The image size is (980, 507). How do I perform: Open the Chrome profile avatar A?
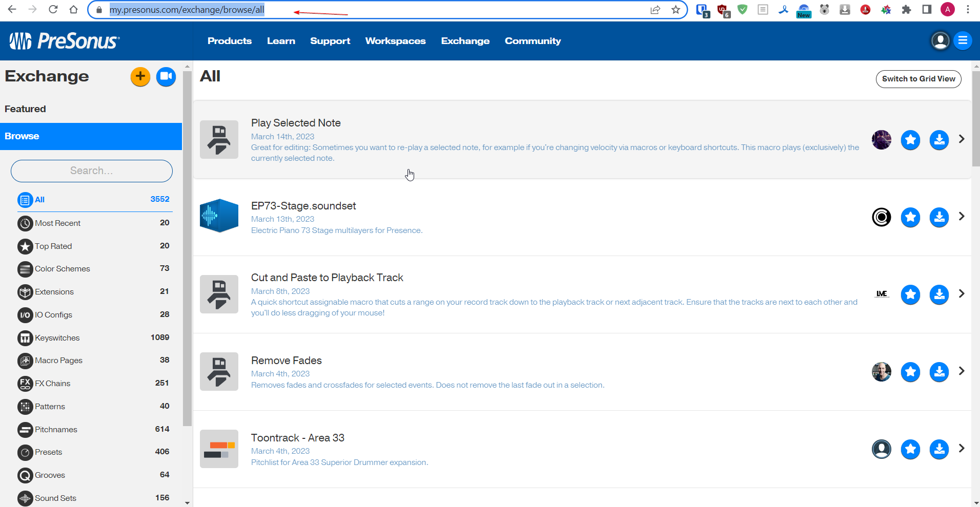(x=948, y=9)
